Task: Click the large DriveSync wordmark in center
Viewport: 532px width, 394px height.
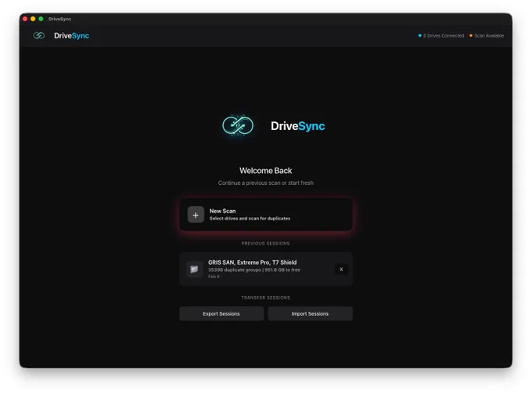Action: point(298,126)
